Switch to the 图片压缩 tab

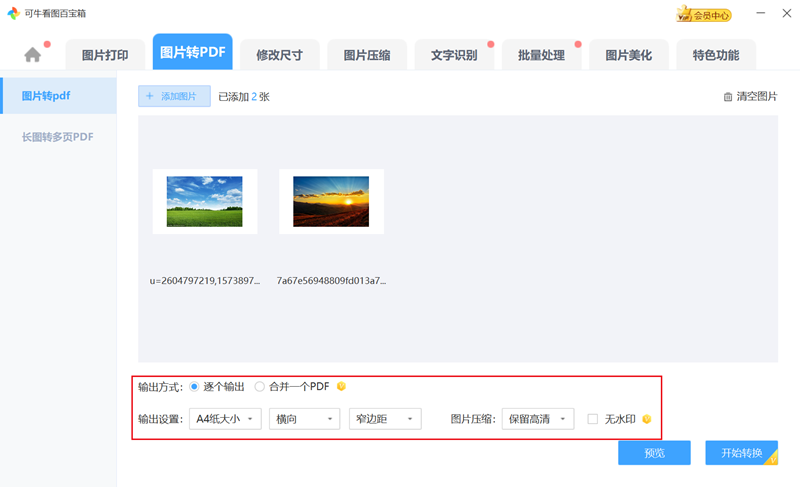tap(367, 55)
